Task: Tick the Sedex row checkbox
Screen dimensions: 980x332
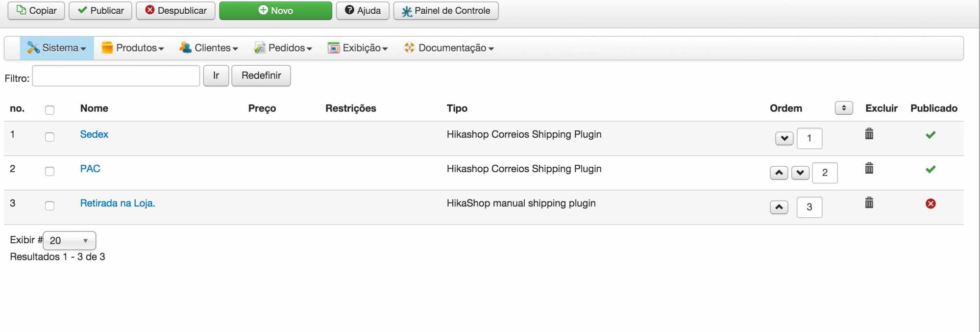Action: 49,137
